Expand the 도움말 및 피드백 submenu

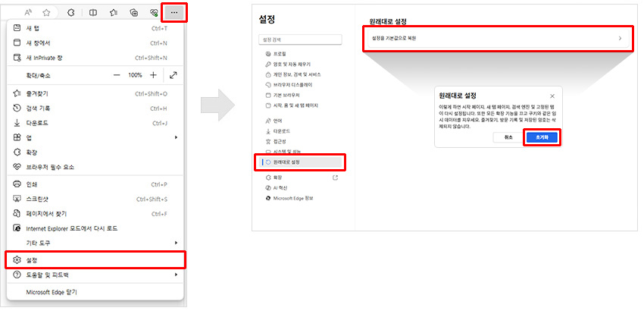(x=176, y=275)
